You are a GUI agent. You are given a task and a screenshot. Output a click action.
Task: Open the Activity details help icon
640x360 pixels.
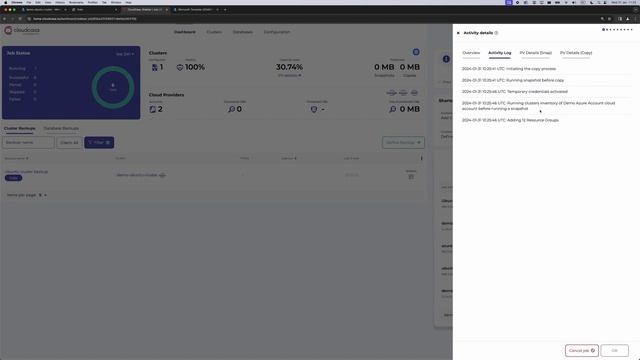pos(496,33)
